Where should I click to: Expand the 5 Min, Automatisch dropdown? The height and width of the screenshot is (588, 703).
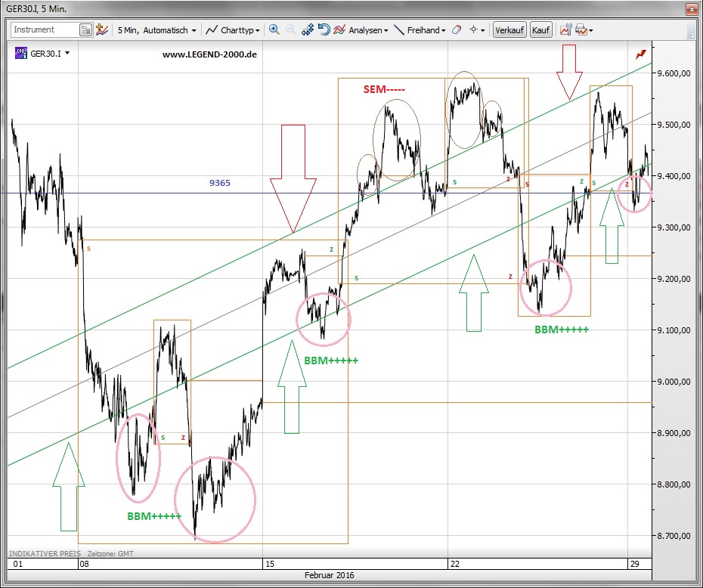tap(156, 30)
